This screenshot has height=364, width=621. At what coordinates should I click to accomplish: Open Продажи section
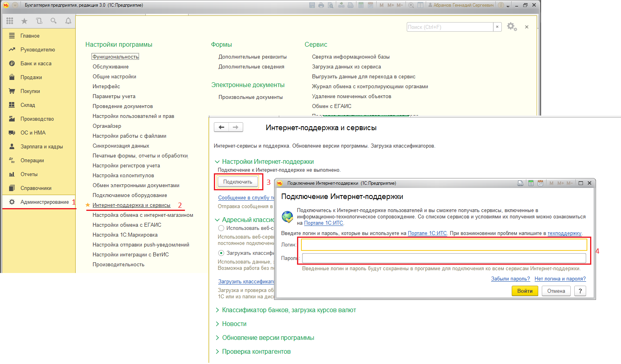tap(38, 77)
